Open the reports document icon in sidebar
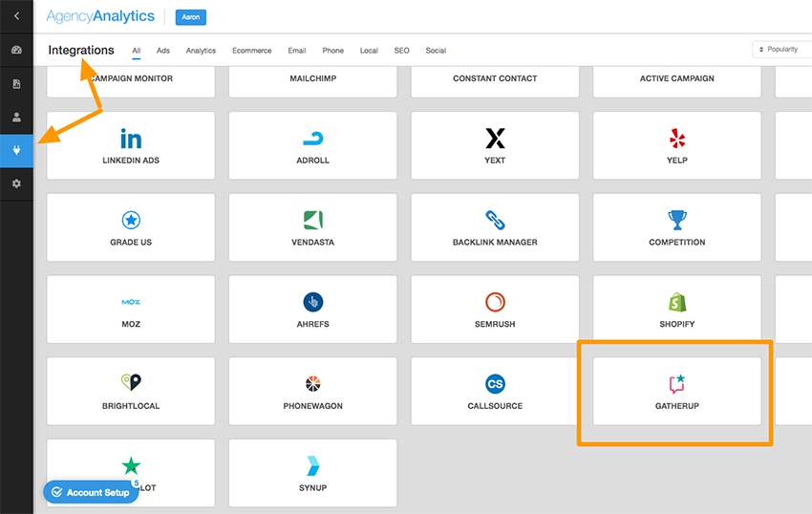 [16, 84]
